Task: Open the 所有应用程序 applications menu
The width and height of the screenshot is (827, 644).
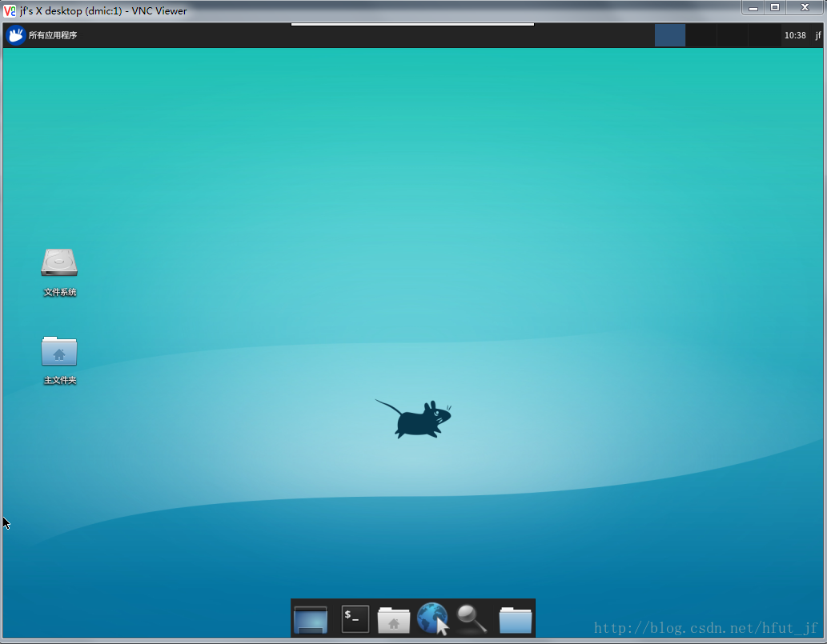Action: (42, 35)
